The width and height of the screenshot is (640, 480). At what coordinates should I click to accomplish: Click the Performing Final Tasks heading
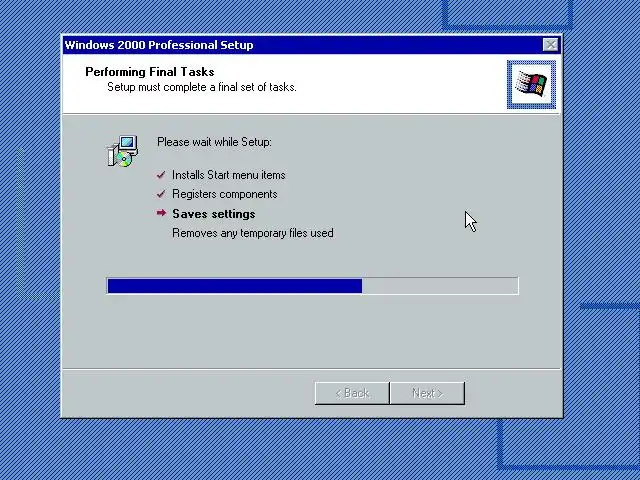tap(150, 72)
